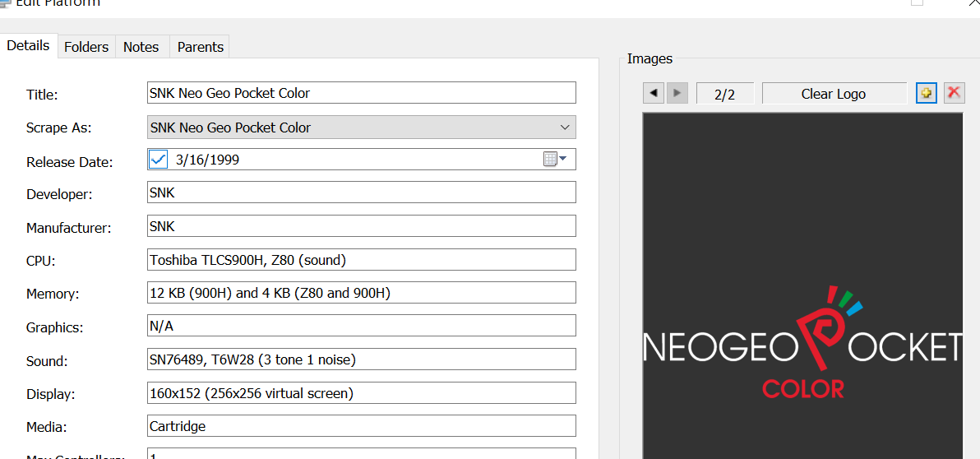Screen dimensions: 980x459
Task: Select the Scrape As: label
Action: [x=58, y=128]
